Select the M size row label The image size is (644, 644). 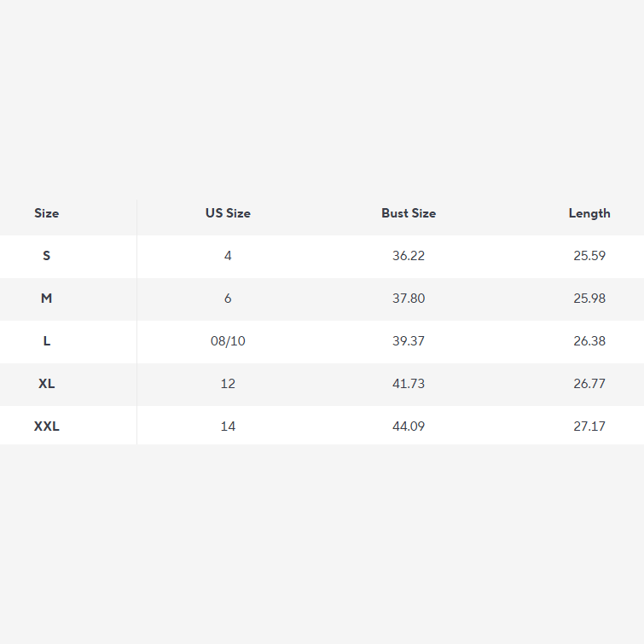point(47,299)
